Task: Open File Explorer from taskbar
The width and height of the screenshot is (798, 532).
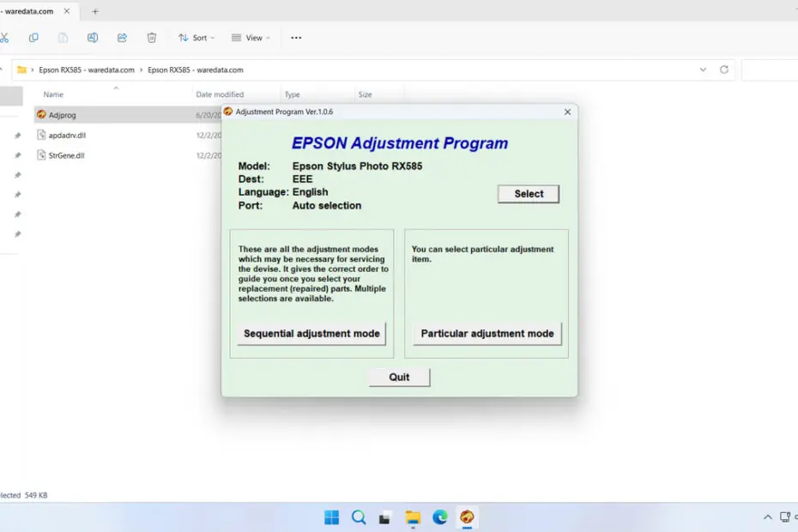Action: (x=413, y=517)
